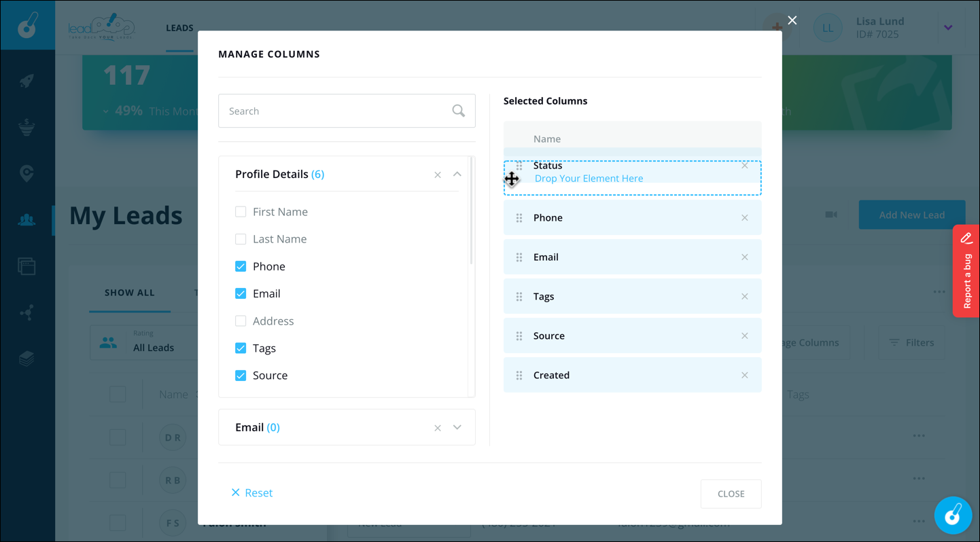This screenshot has height=542, width=980.
Task: Expand the Email (0) section
Action: (x=457, y=427)
